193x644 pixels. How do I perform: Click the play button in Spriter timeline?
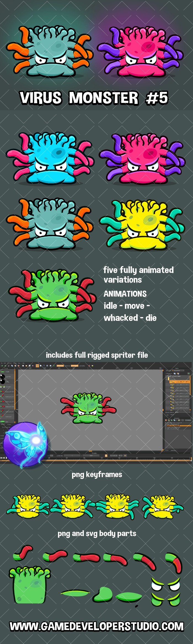coord(6,458)
